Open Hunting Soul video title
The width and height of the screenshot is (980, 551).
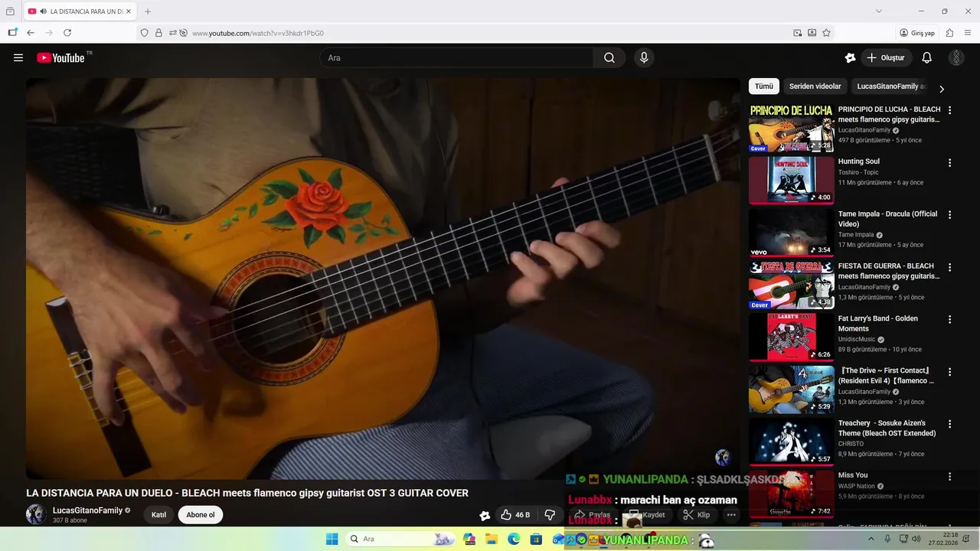[859, 161]
